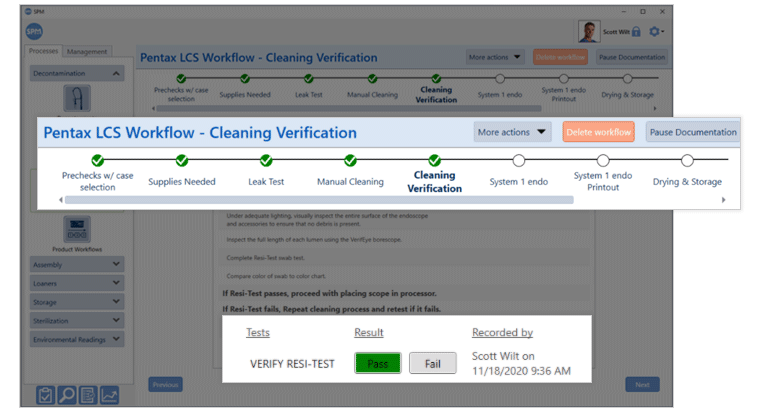Click enlarged 'Pentax LCS Workflow - Cleaning Verification' title

[200, 132]
